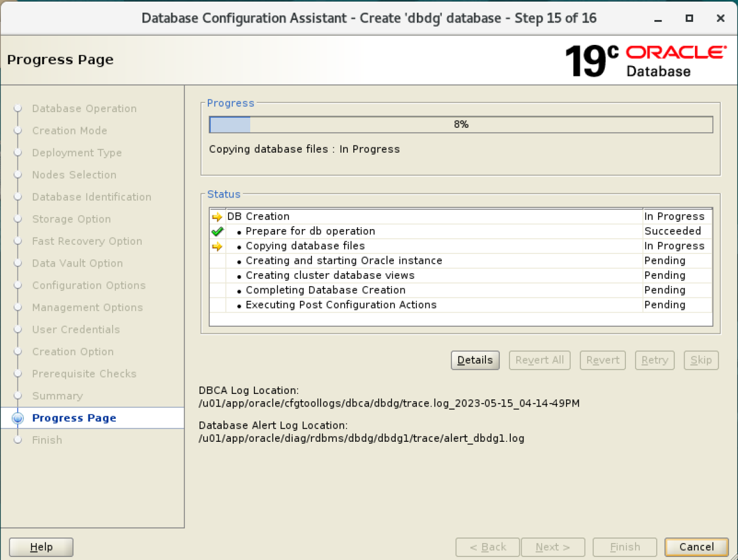Open the Details button

[x=475, y=360]
